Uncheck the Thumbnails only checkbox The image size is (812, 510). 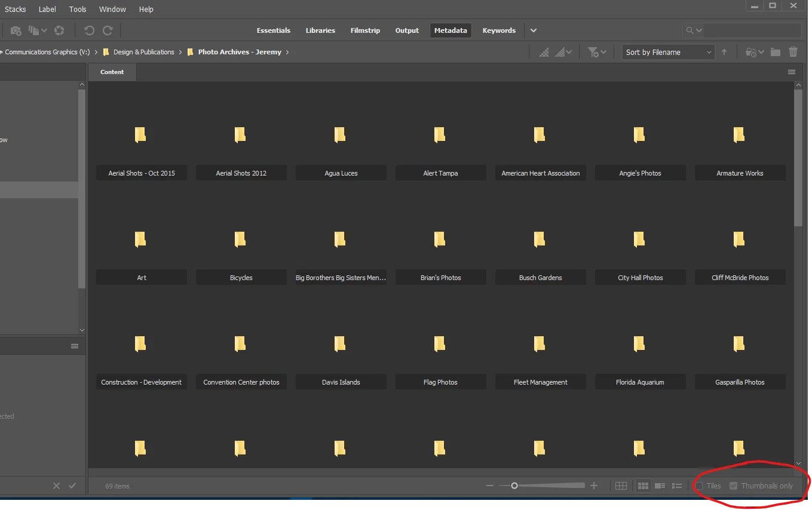[x=734, y=486]
